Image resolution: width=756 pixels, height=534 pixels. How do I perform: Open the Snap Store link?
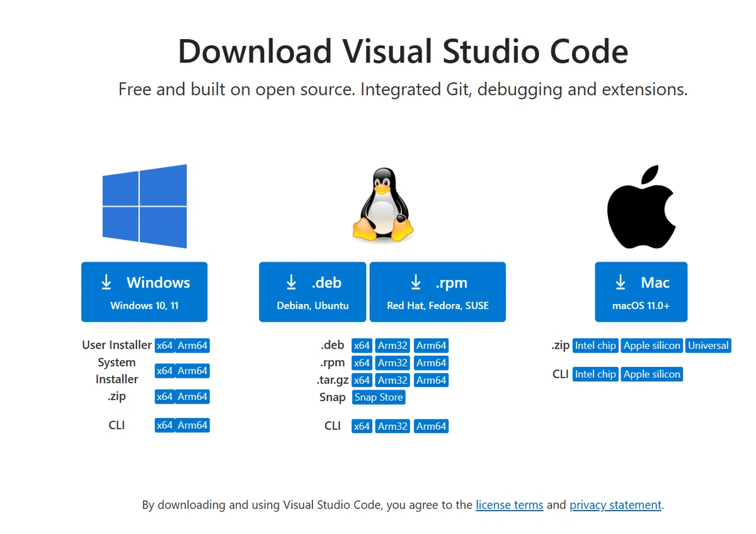click(x=379, y=397)
